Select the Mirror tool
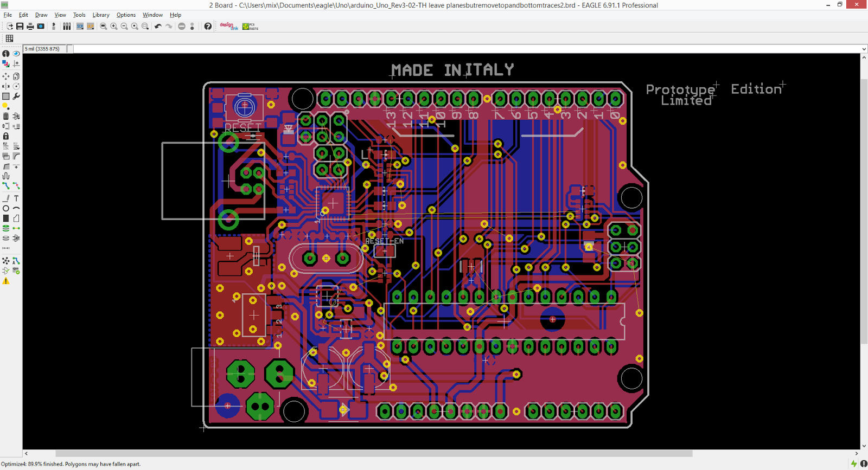This screenshot has height=470, width=868. 6,86
